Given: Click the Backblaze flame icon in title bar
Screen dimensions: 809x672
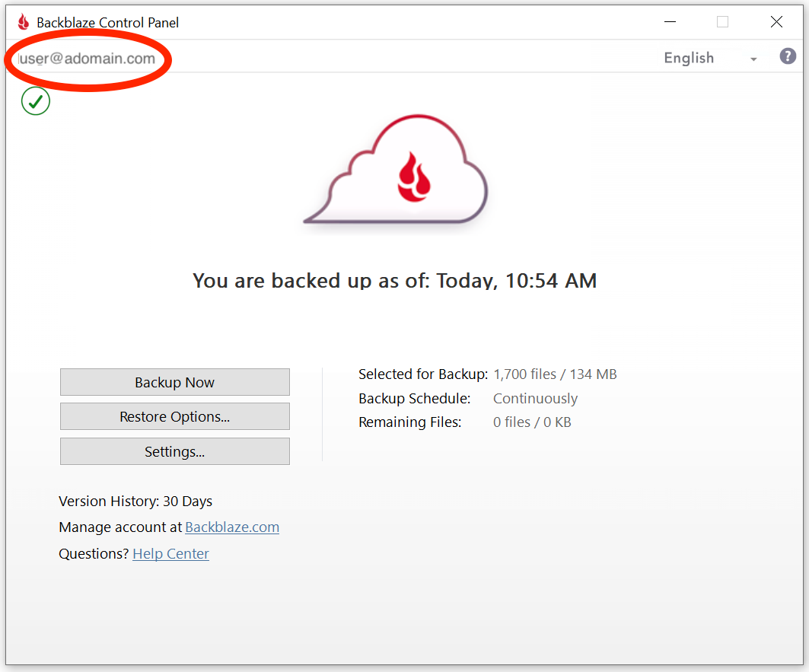Looking at the screenshot, I should [x=24, y=22].
